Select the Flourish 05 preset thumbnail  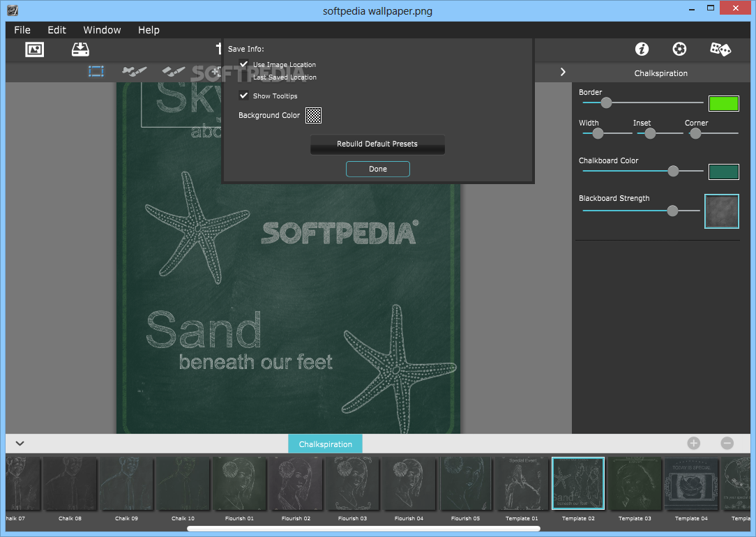click(465, 483)
